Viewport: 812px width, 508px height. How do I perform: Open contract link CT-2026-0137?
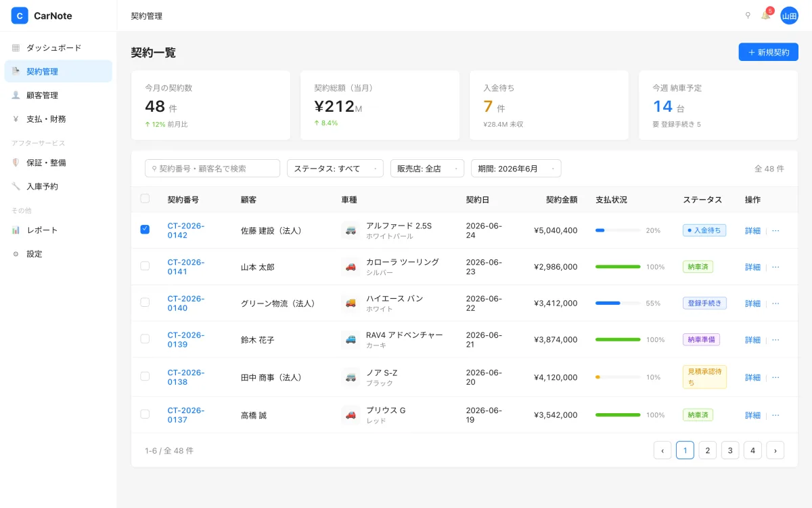click(x=186, y=415)
